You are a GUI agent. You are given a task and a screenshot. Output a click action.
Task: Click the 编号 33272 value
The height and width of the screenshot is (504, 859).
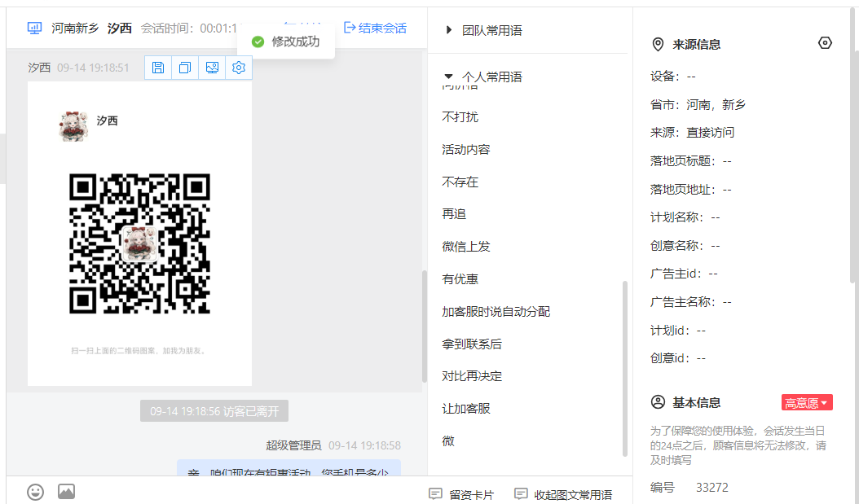point(712,488)
